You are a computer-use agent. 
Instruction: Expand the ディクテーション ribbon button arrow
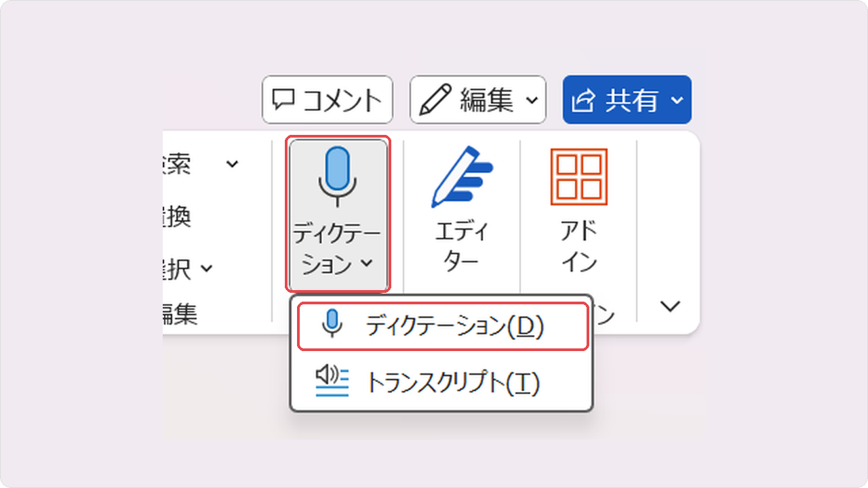pyautogui.click(x=367, y=263)
